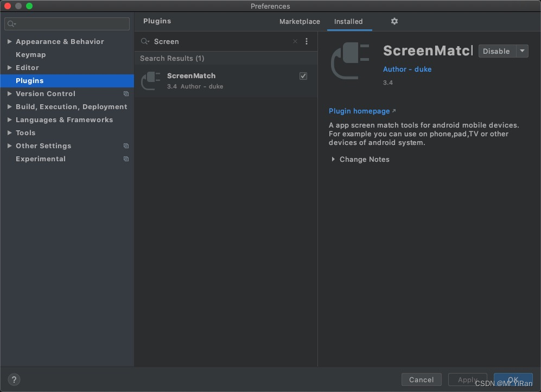Focus the preferences search field
The height and width of the screenshot is (392, 541).
tap(67, 24)
